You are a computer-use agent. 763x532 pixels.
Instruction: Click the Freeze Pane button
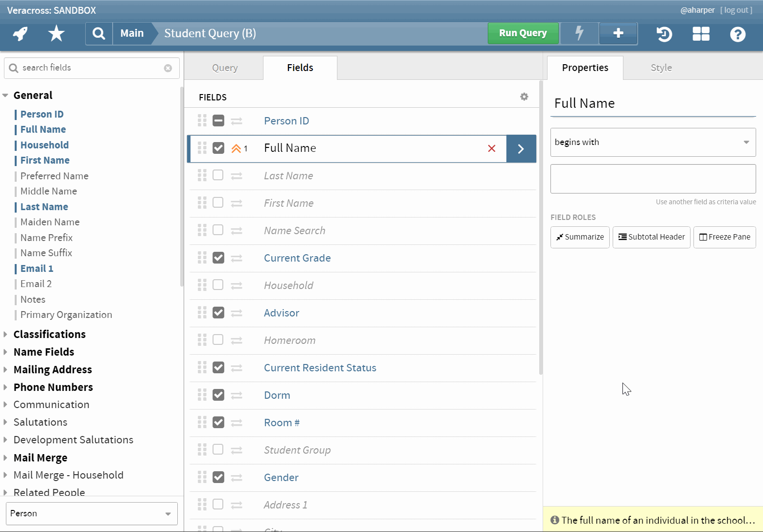tap(724, 237)
